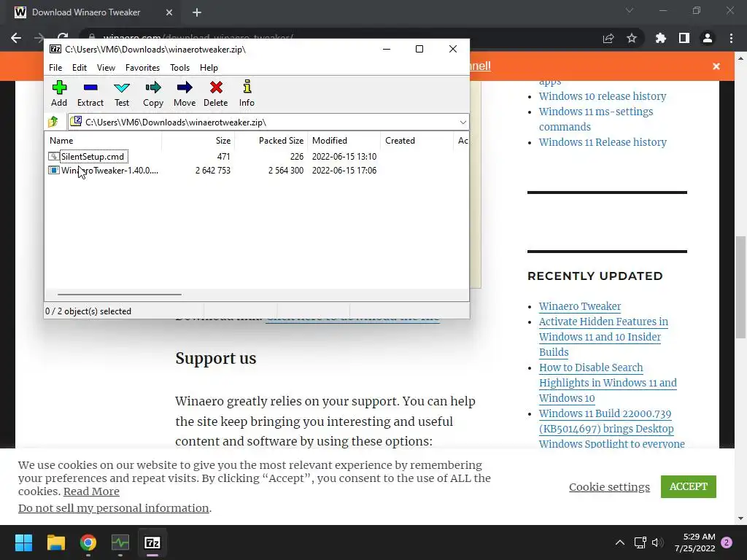The height and width of the screenshot is (560, 747).
Task: Click the green monitor taskbar icon
Action: click(x=120, y=542)
